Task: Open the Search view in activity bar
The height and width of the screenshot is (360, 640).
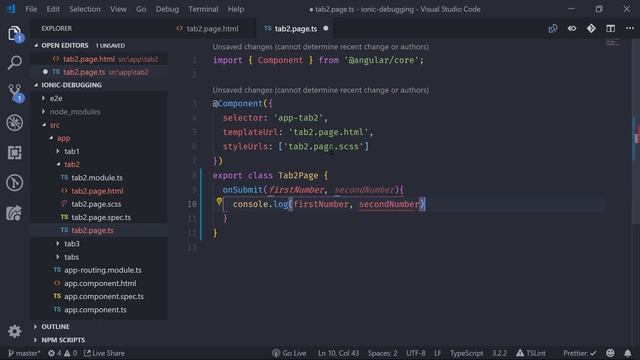Action: click(x=15, y=63)
